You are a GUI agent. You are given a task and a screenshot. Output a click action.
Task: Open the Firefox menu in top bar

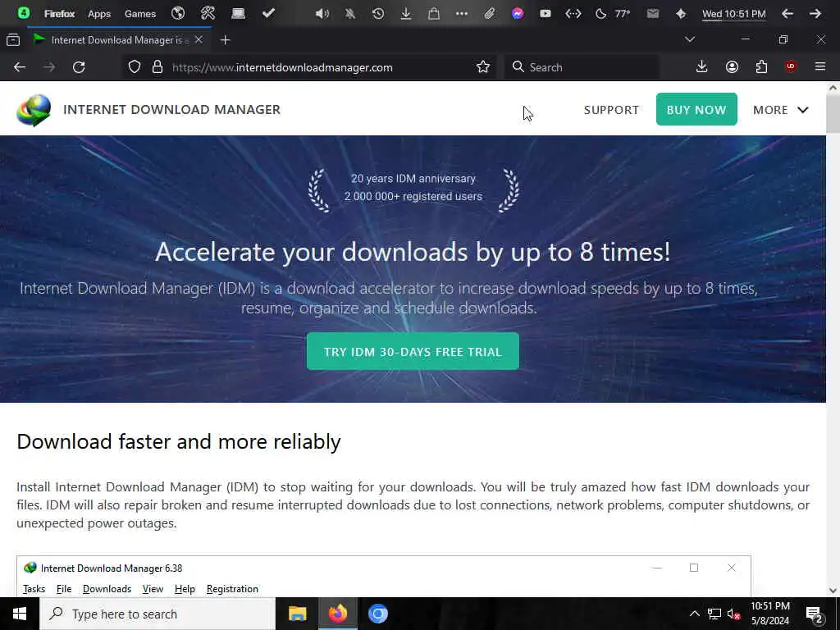coord(59,14)
